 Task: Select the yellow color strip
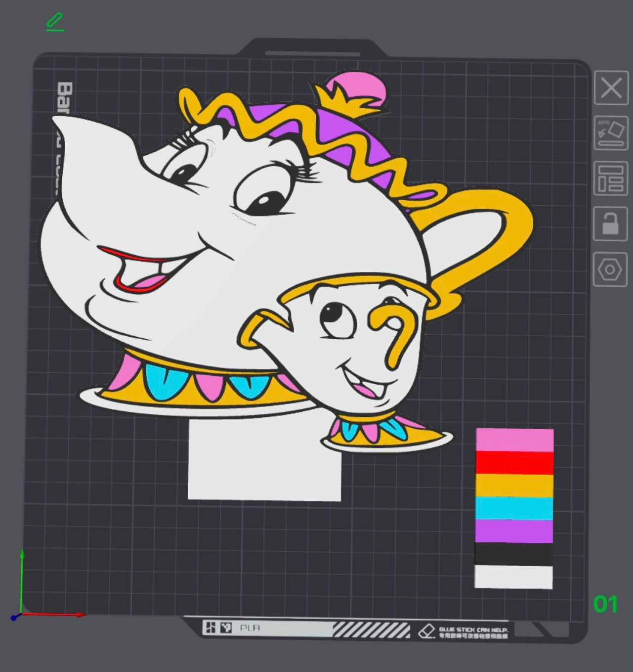(514, 486)
